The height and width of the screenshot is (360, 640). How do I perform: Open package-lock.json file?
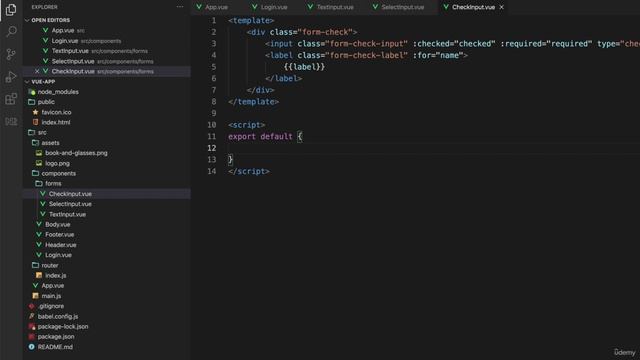62,327
